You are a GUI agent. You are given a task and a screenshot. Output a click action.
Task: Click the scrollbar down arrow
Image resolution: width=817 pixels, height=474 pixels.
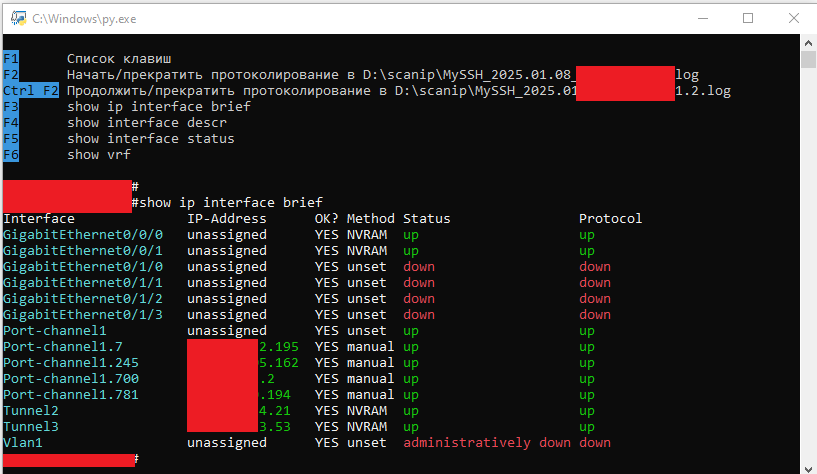tap(807, 465)
